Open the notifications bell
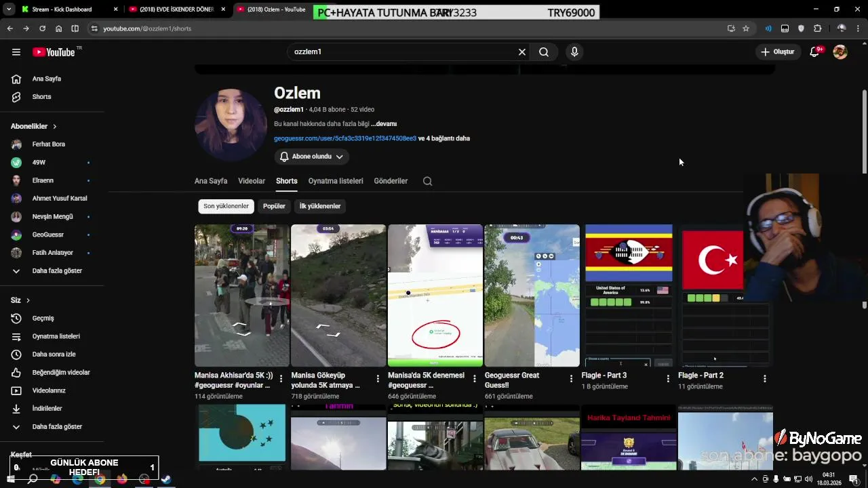This screenshot has height=488, width=868. pos(815,52)
